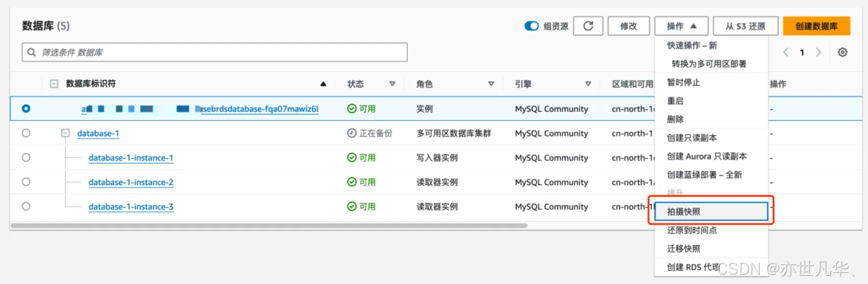Click page number 1 indicator
868x284 pixels.
tap(802, 52)
